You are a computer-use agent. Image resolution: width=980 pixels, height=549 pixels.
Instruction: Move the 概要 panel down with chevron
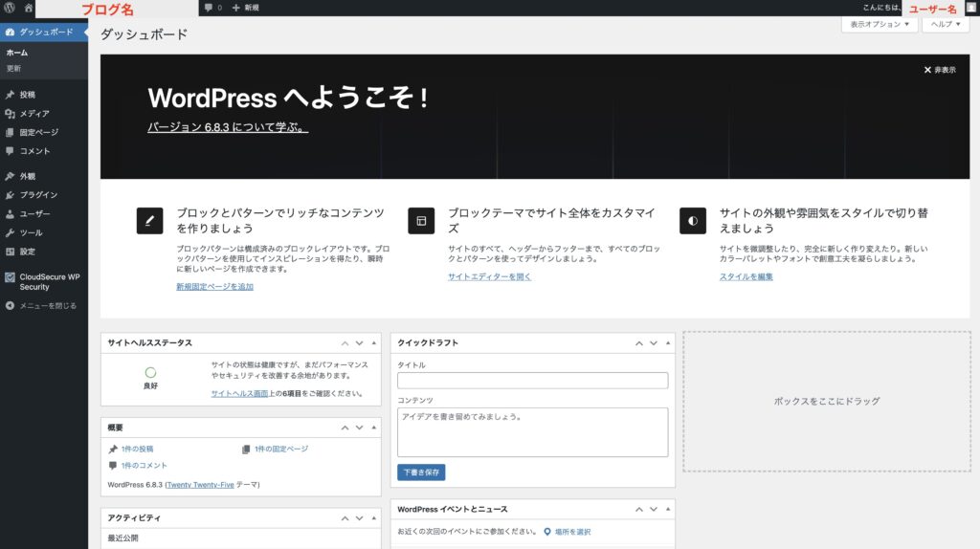tap(359, 428)
